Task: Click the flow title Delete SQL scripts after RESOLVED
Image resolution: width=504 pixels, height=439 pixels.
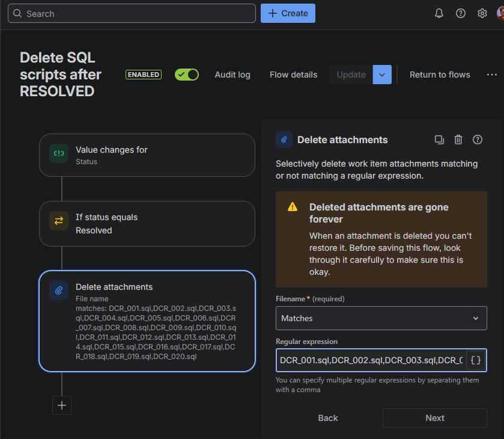Action: (61, 75)
